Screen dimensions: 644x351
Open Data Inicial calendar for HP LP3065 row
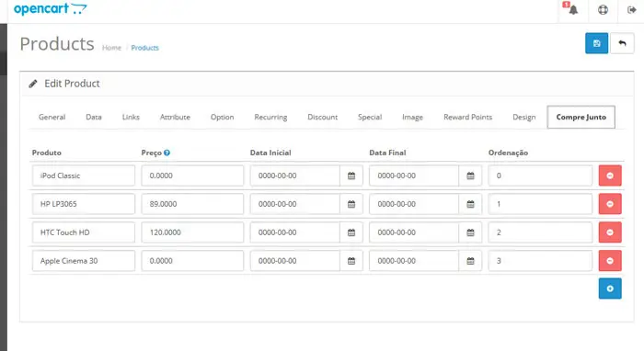click(x=351, y=204)
